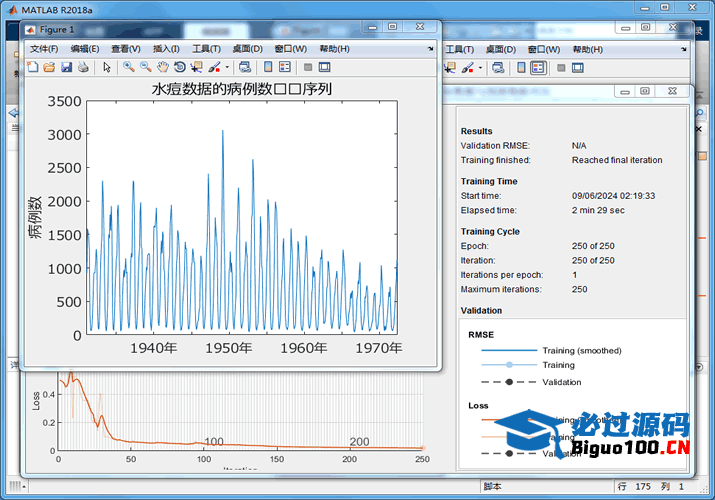
Task: Toggle active Legend button in background window
Action: tap(539, 68)
